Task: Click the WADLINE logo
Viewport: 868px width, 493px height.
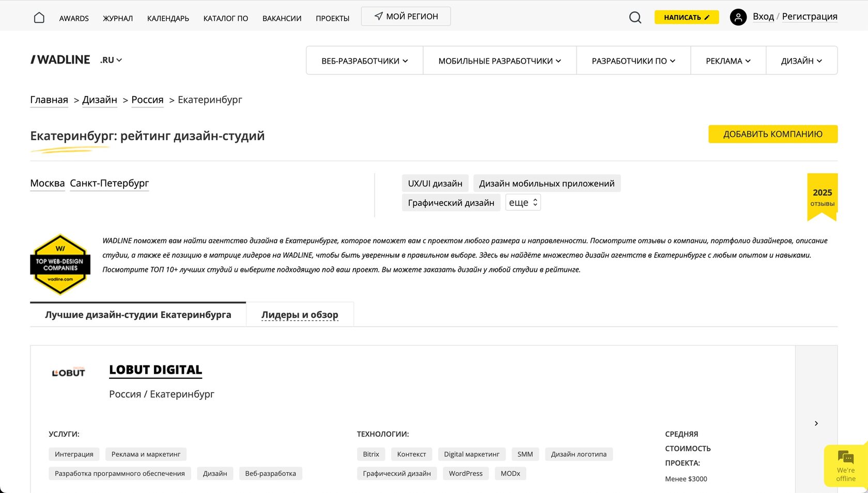Action: point(60,60)
